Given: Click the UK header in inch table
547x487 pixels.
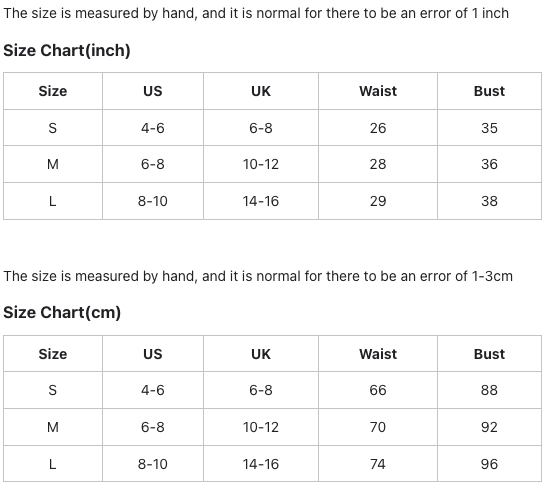Looking at the screenshot, I should tap(261, 91).
